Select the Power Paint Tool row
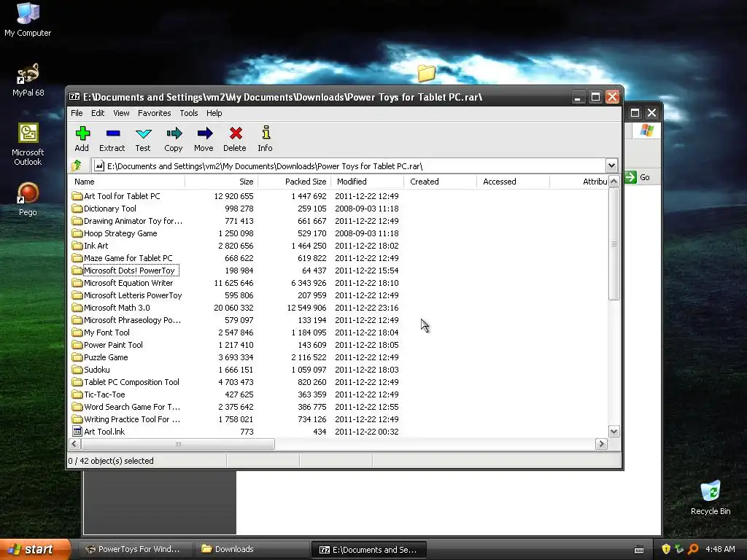The image size is (747, 560). point(338,344)
